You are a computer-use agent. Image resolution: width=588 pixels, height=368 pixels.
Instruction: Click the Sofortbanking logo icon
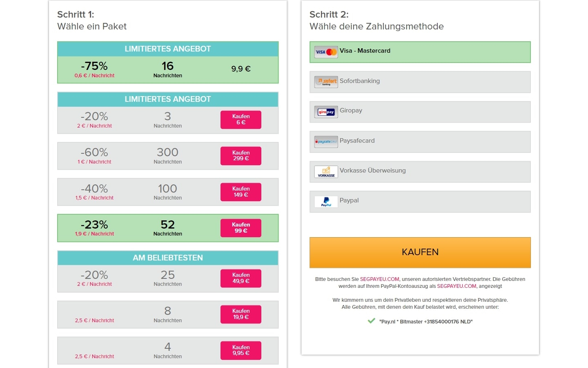click(325, 81)
